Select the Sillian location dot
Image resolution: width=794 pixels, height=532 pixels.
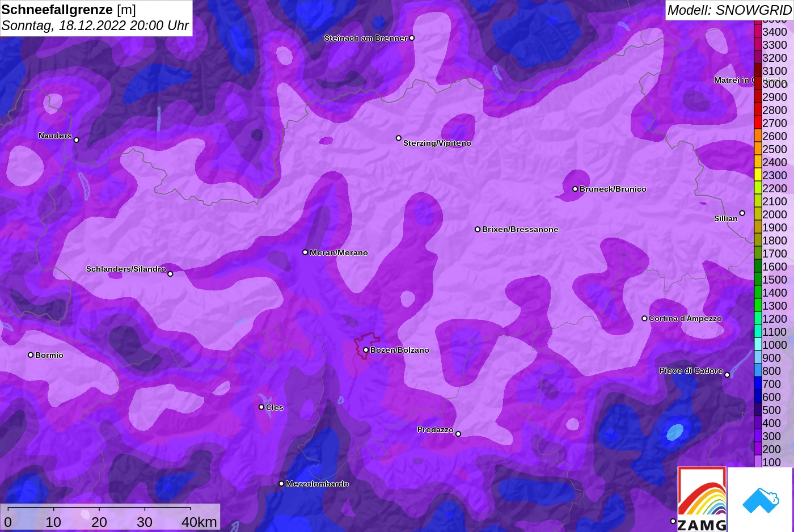pos(742,213)
